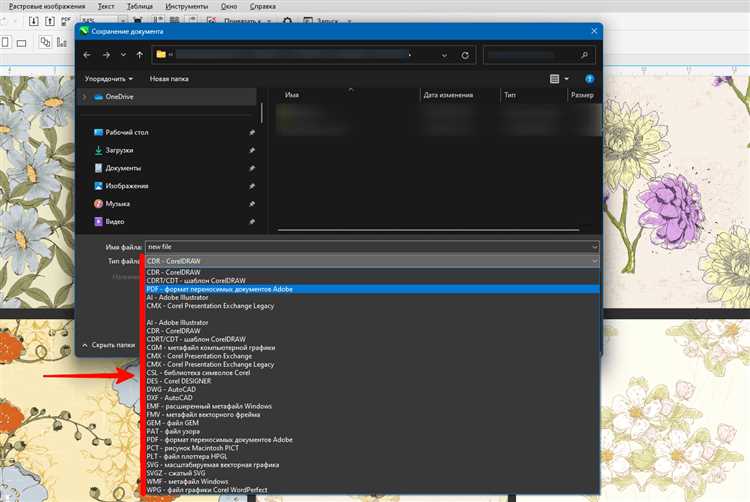This screenshot has height=502, width=750.
Task: Open OneDrive in the navigation pane
Action: (x=119, y=97)
